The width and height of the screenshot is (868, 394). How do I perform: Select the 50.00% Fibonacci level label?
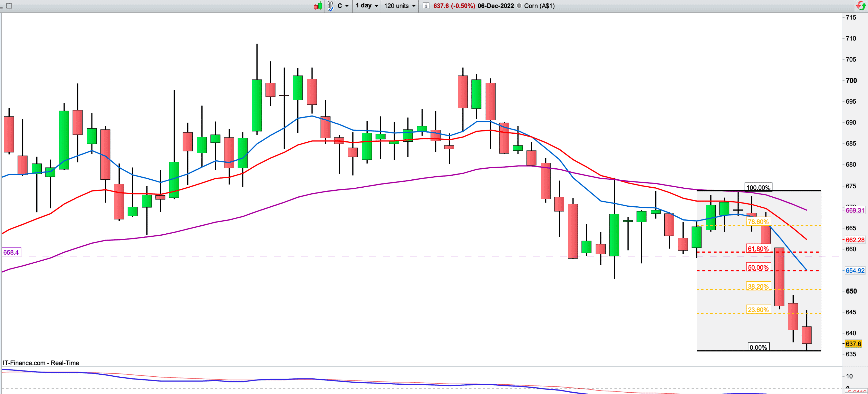click(758, 268)
